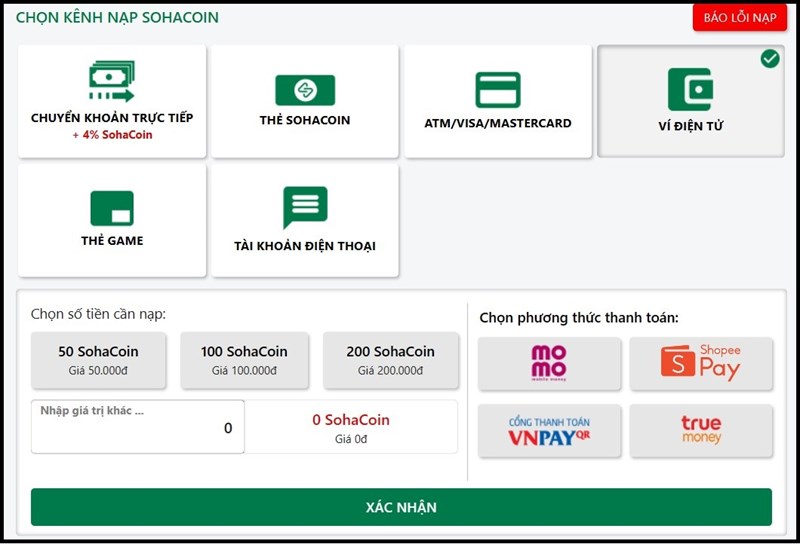800x544 pixels.
Task: Click the Giá 100.000đ price text
Action: [x=244, y=371]
